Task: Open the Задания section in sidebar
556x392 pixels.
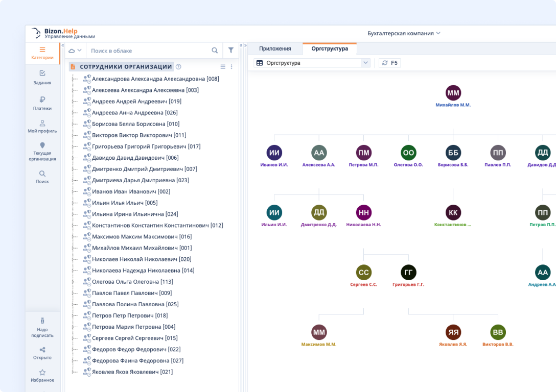Action: click(x=42, y=79)
